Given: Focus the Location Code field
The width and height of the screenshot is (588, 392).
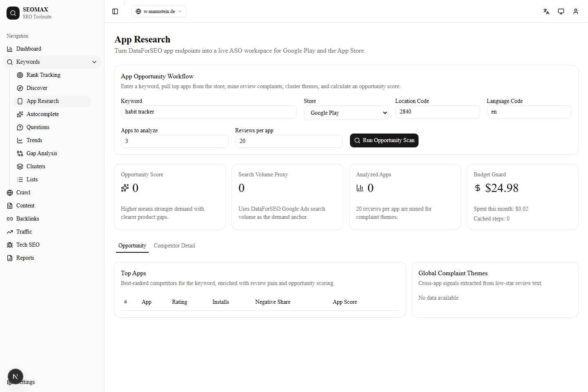Looking at the screenshot, I should 437,112.
